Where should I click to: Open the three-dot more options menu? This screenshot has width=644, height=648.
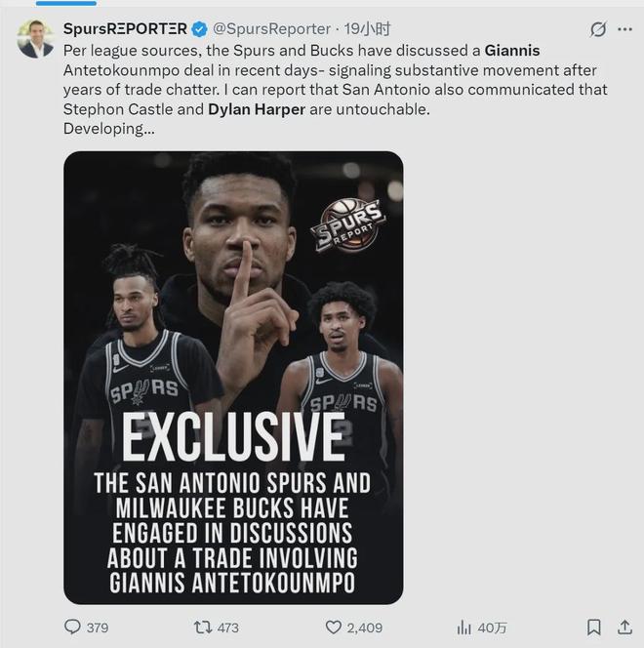(x=625, y=30)
